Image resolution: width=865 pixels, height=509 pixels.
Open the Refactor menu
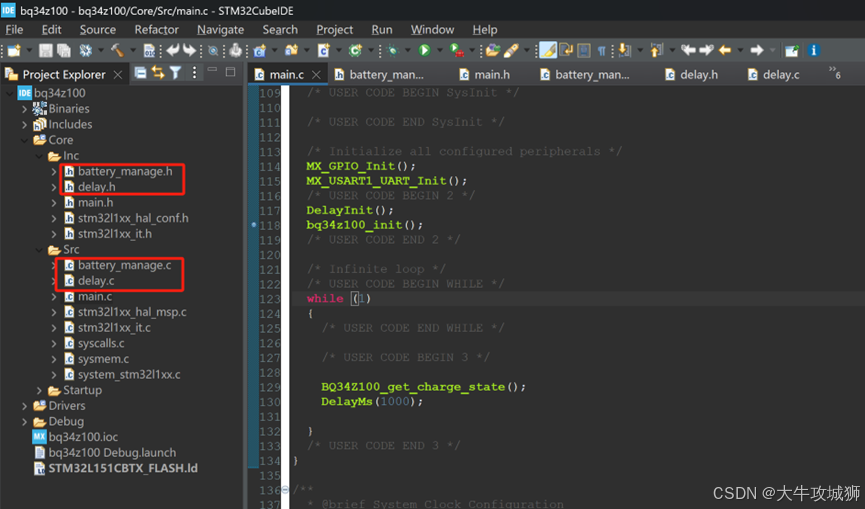pyautogui.click(x=156, y=30)
